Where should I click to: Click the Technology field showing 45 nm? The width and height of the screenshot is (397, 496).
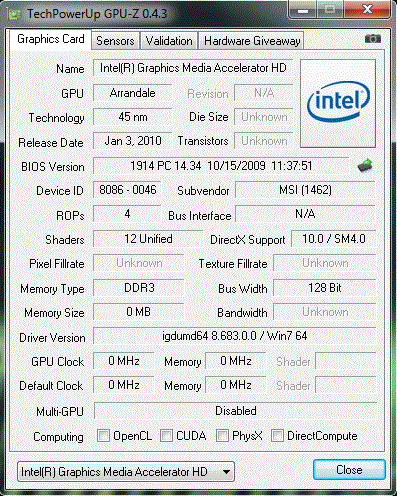132,117
